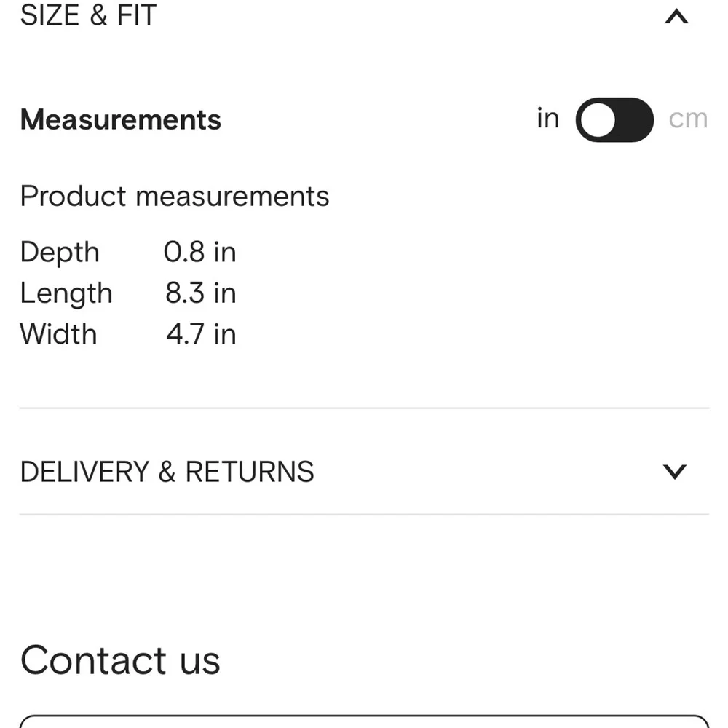Select the Depth 0.8 in value
The image size is (728, 728).
coord(200,252)
